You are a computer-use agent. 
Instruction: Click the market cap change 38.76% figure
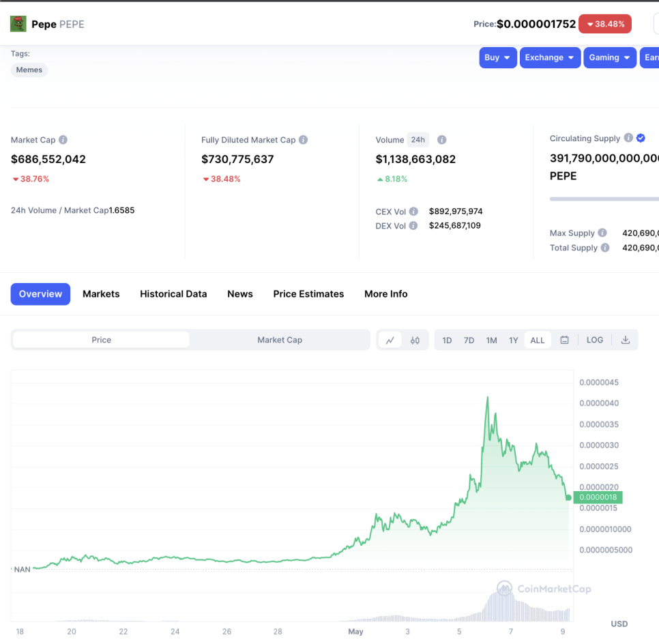click(x=31, y=179)
